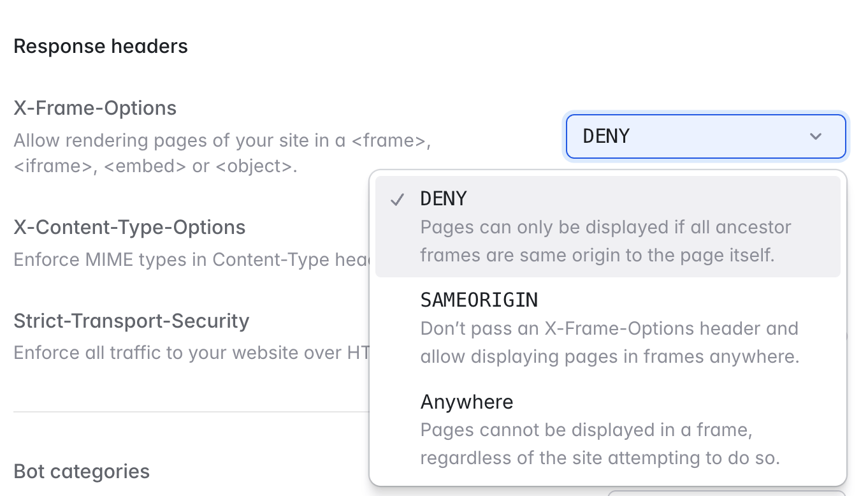The width and height of the screenshot is (868, 496).
Task: Click the 'Enforce MIME types' description text
Action: [x=191, y=259]
